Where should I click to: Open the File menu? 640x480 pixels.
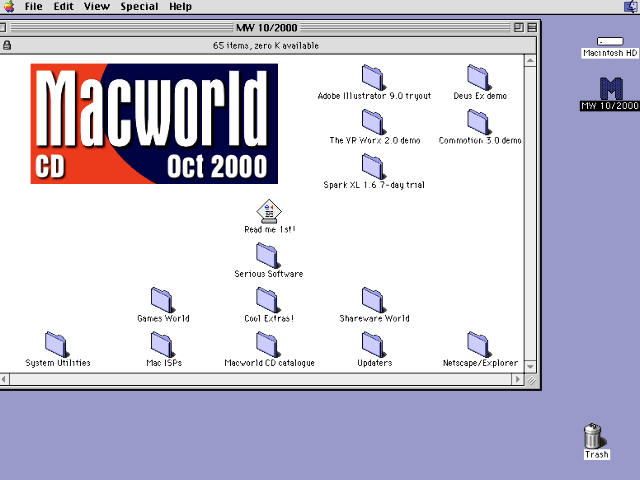pos(33,7)
